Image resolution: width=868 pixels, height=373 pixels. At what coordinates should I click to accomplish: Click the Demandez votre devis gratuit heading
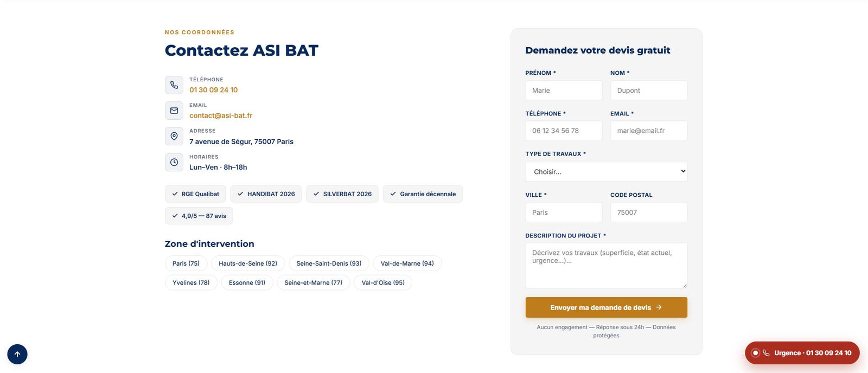598,50
